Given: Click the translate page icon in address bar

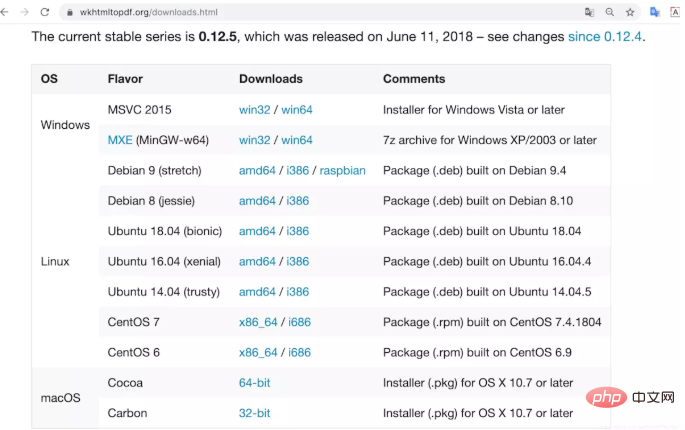Looking at the screenshot, I should [x=589, y=12].
